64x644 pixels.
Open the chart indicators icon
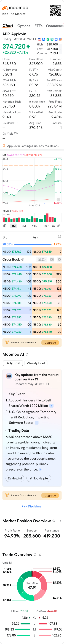(53, 226)
